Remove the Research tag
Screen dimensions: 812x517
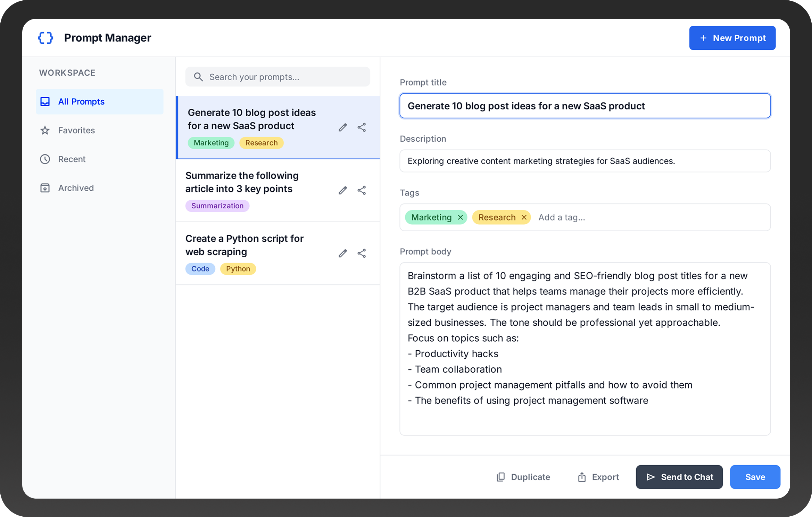point(524,217)
